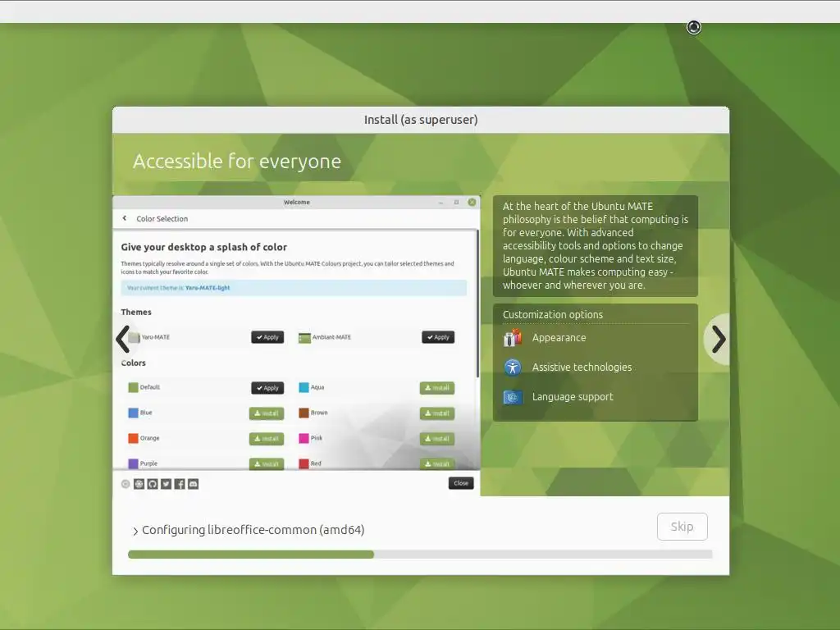Click the Language support globe icon
The image size is (840, 630).
513,397
